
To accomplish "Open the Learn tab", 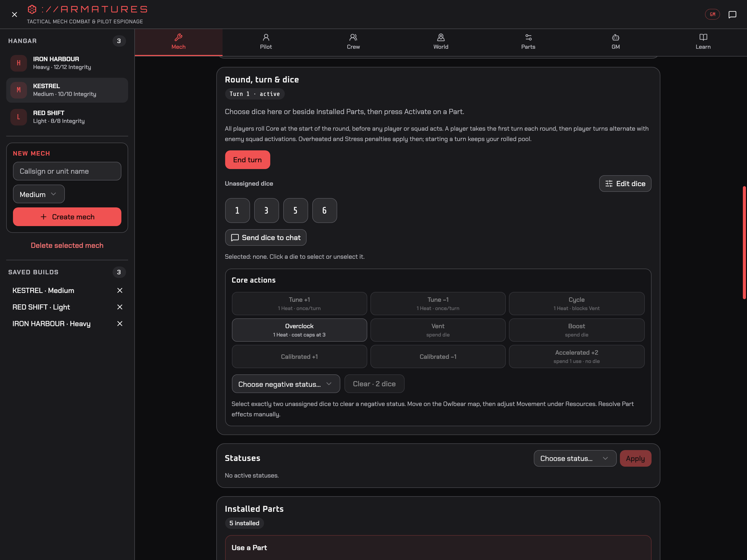I will click(703, 42).
